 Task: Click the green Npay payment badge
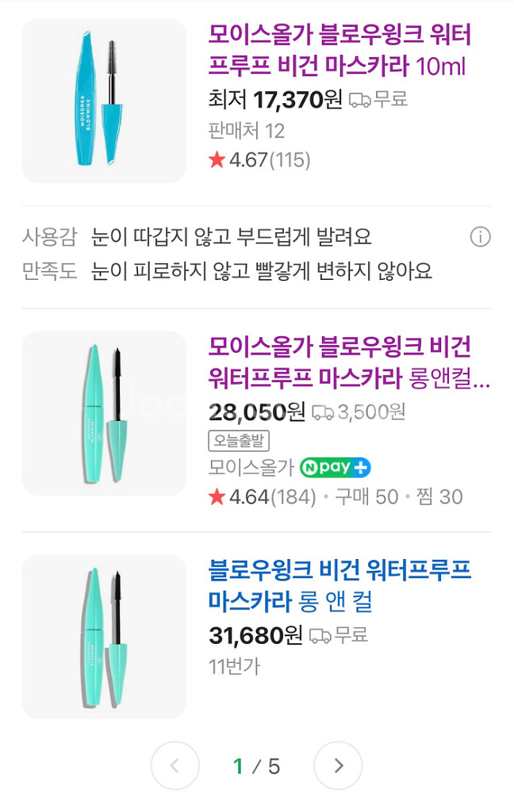tap(335, 469)
